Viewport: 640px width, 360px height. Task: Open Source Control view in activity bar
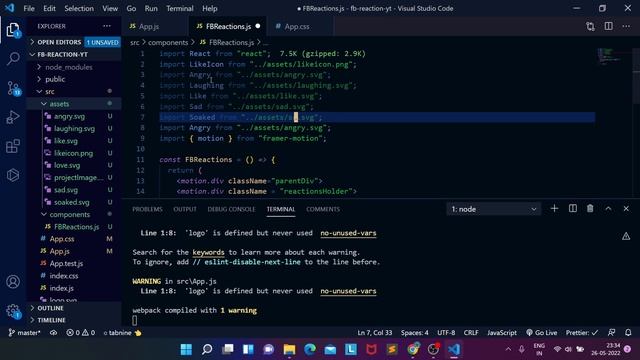tap(13, 88)
